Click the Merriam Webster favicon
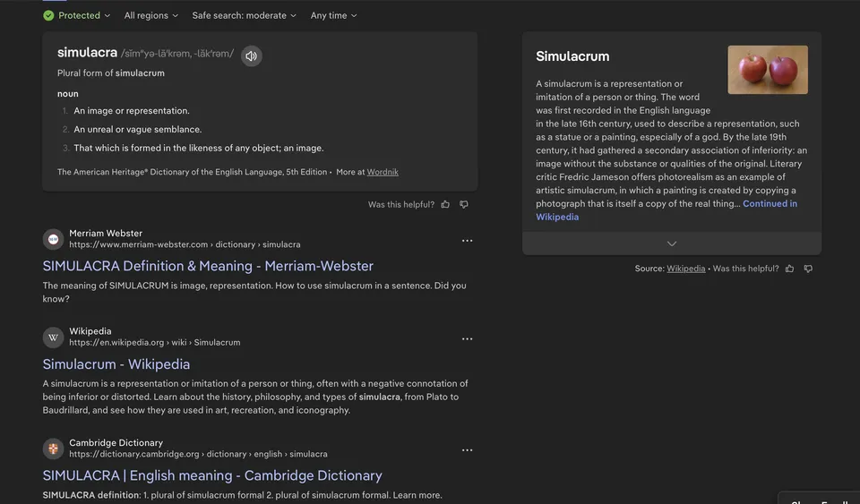Screen dimensions: 860x504 click(x=53, y=239)
